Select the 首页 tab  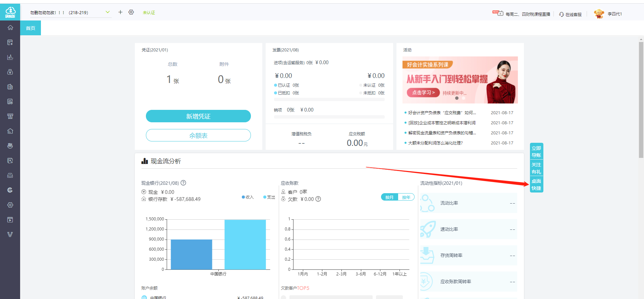[31, 28]
